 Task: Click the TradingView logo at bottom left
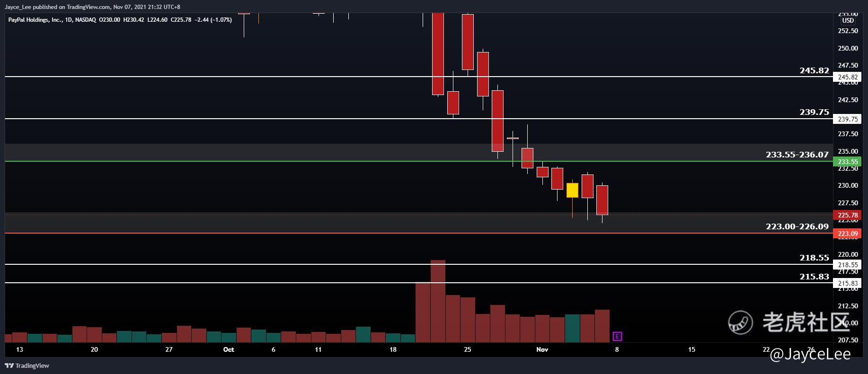[x=27, y=365]
